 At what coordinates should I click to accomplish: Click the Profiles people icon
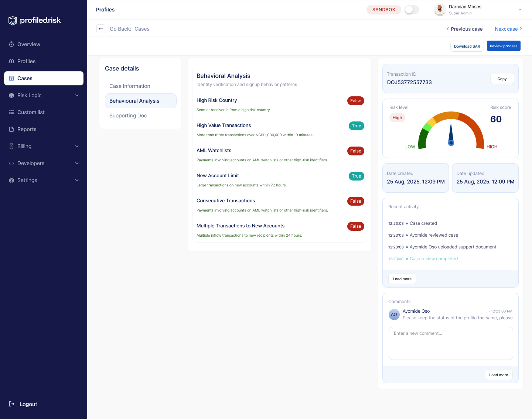click(11, 61)
